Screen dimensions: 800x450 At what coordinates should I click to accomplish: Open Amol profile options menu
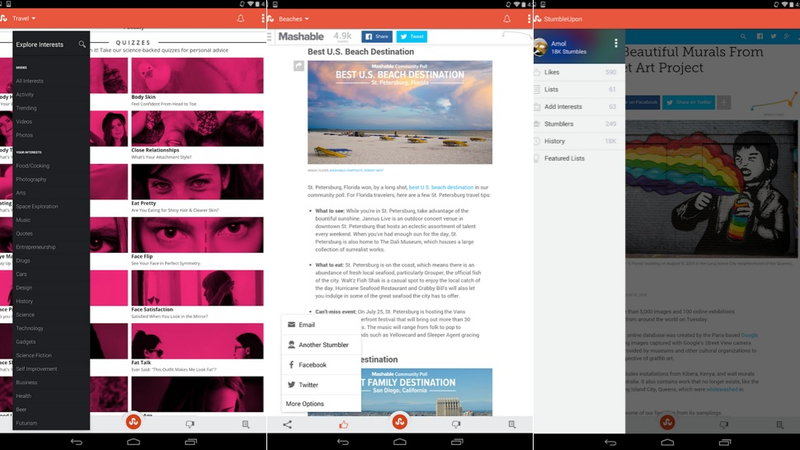(x=616, y=43)
